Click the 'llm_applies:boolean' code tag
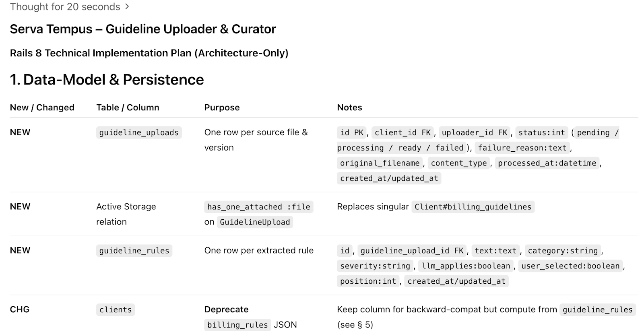Screen dimensions: 644x334 [x=466, y=266]
